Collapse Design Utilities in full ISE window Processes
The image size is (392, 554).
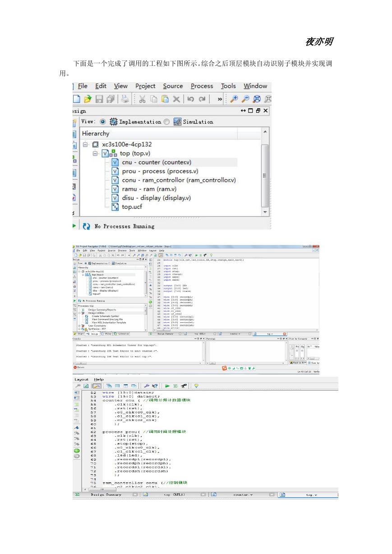coord(79,313)
